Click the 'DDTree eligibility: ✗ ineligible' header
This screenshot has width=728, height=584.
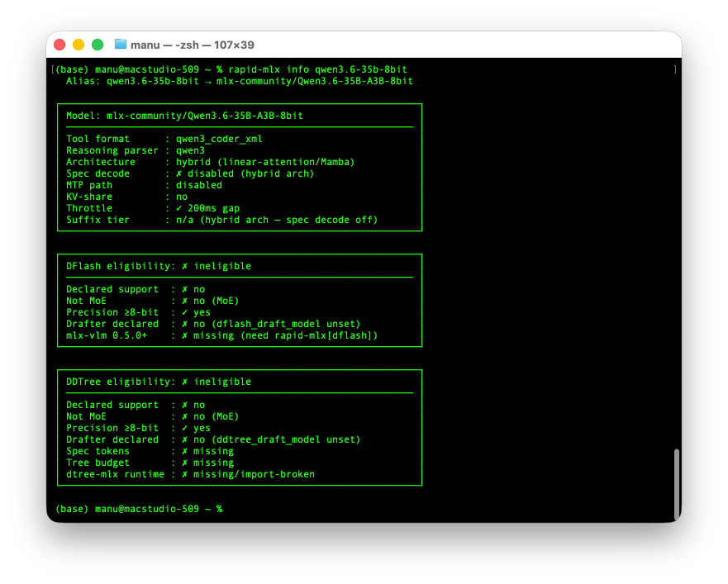[159, 382]
